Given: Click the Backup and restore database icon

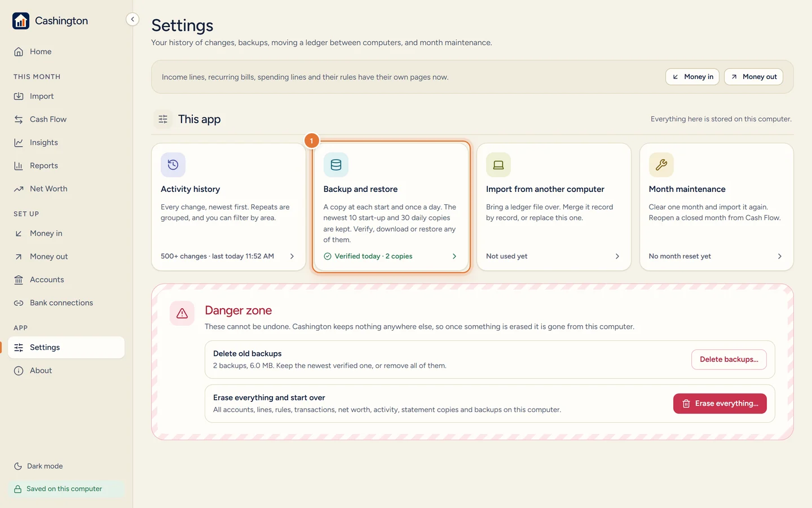Looking at the screenshot, I should click(336, 165).
